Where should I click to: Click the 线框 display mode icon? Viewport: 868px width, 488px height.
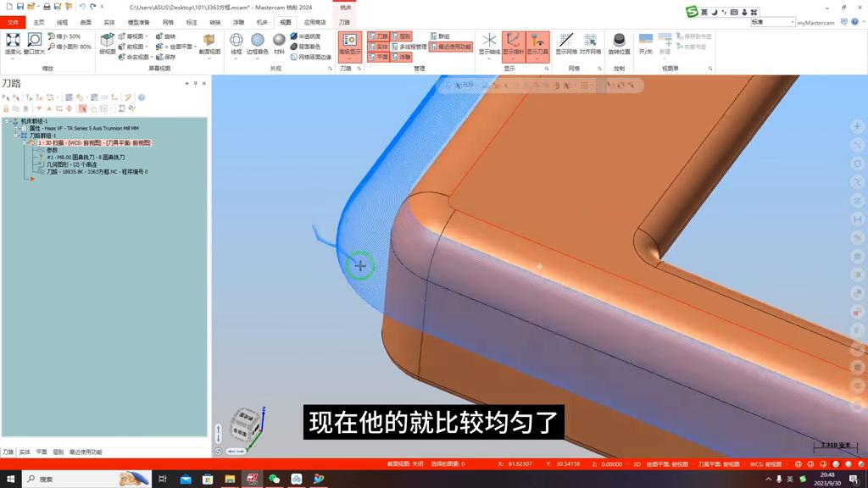(x=236, y=40)
